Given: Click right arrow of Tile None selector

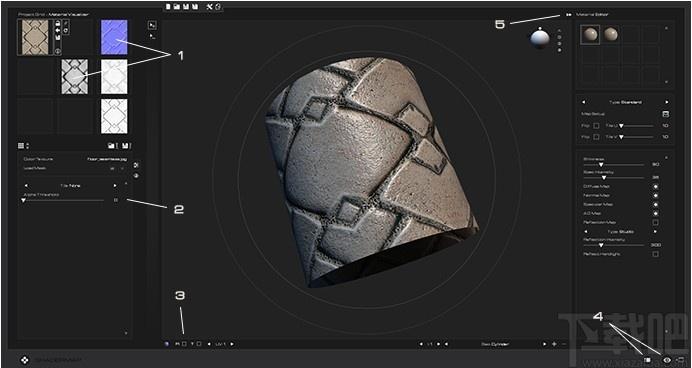Looking at the screenshot, I should 115,185.
